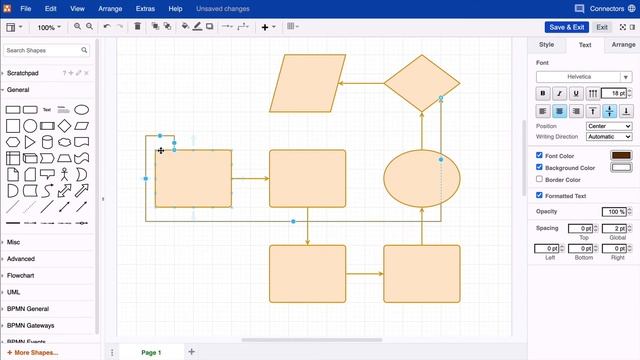Switch to the Arrange tab in format panel
Screen dimensions: 640x360
[623, 45]
